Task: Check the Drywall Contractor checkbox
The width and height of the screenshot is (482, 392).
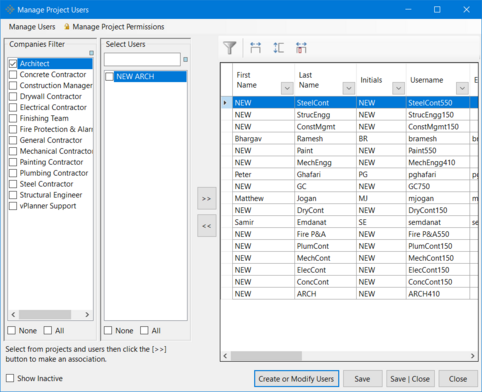Action: (x=13, y=96)
